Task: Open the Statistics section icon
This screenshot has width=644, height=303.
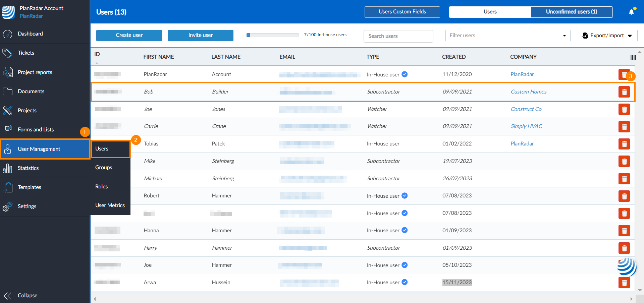Action: (7, 168)
